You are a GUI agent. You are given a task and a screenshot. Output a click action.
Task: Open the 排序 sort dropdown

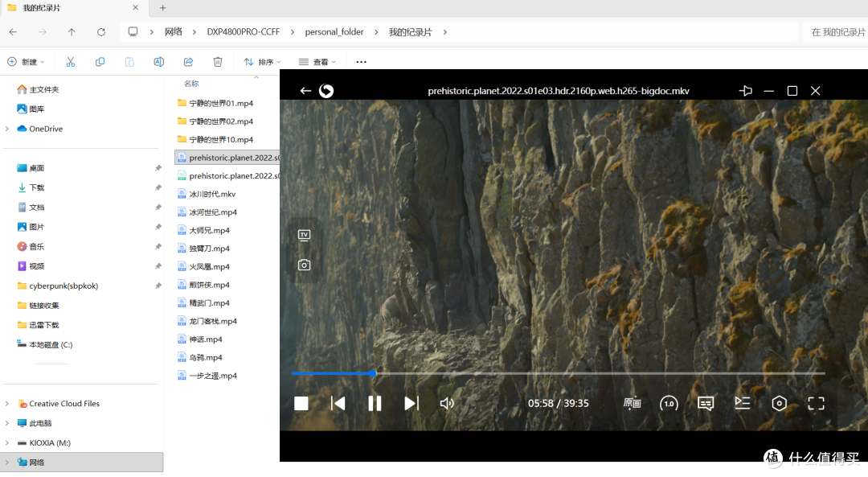pyautogui.click(x=262, y=62)
